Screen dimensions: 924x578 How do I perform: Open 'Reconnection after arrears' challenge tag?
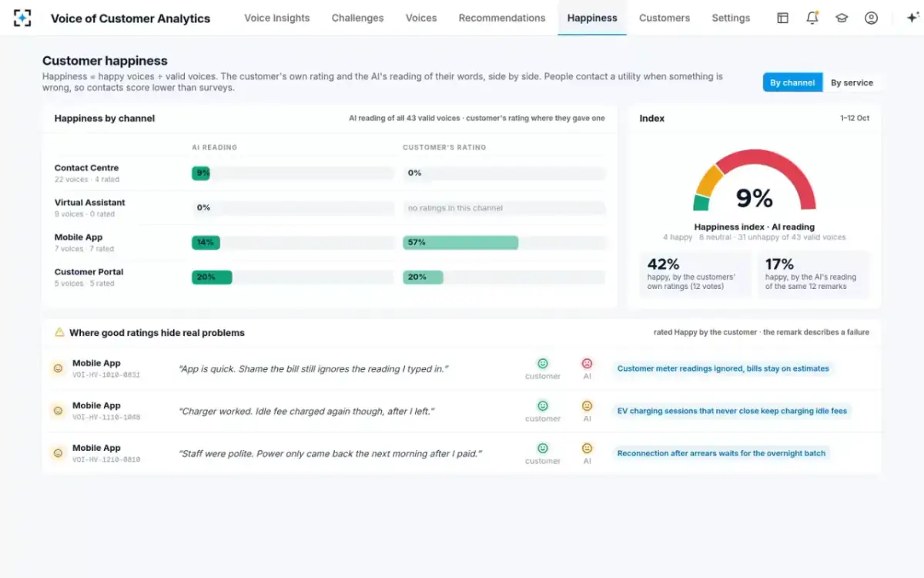tap(721, 453)
